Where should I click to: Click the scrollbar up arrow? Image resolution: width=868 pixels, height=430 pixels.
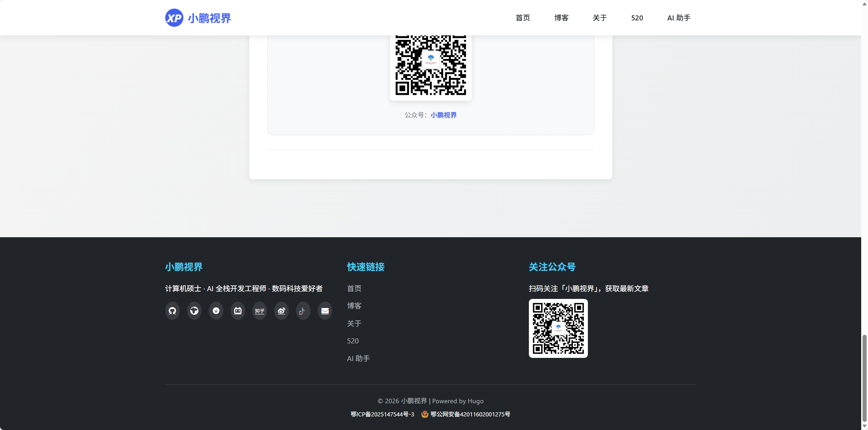(x=864, y=3)
